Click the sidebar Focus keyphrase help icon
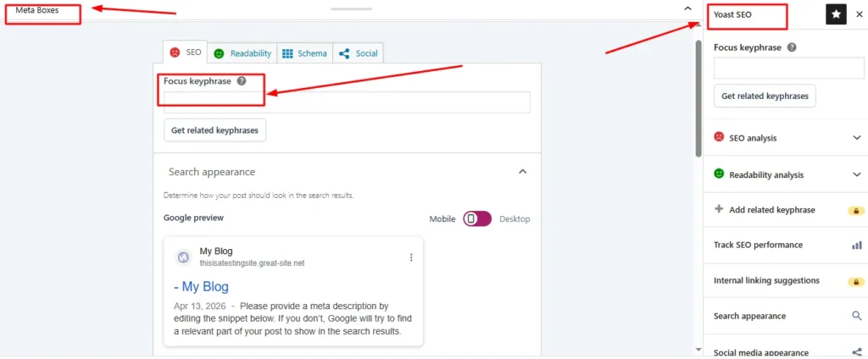The height and width of the screenshot is (359, 868). 792,47
